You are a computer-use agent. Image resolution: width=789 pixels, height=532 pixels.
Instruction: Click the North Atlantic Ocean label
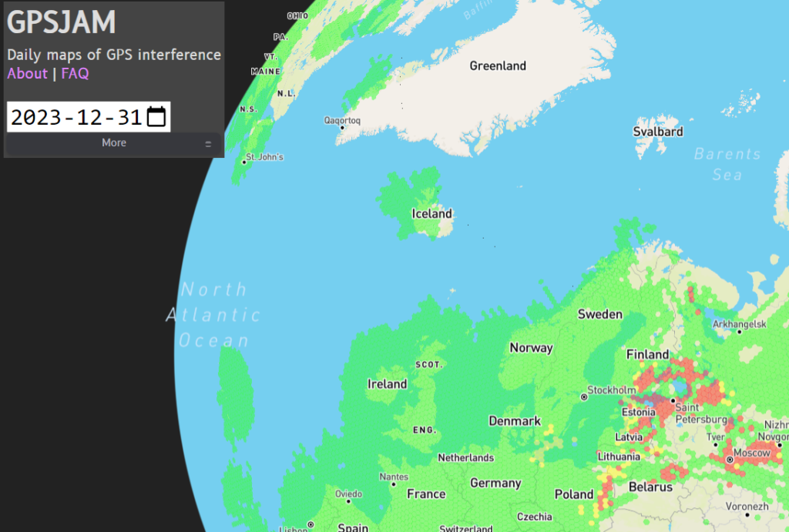(x=213, y=315)
